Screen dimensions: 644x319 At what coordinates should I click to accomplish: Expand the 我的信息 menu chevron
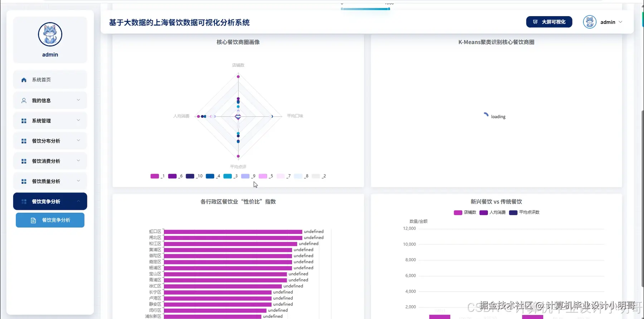[78, 100]
